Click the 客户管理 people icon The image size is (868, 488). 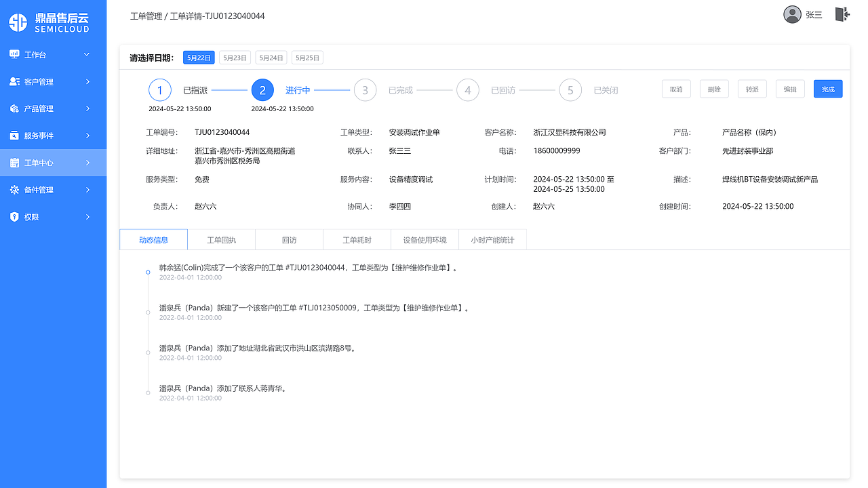(x=15, y=81)
